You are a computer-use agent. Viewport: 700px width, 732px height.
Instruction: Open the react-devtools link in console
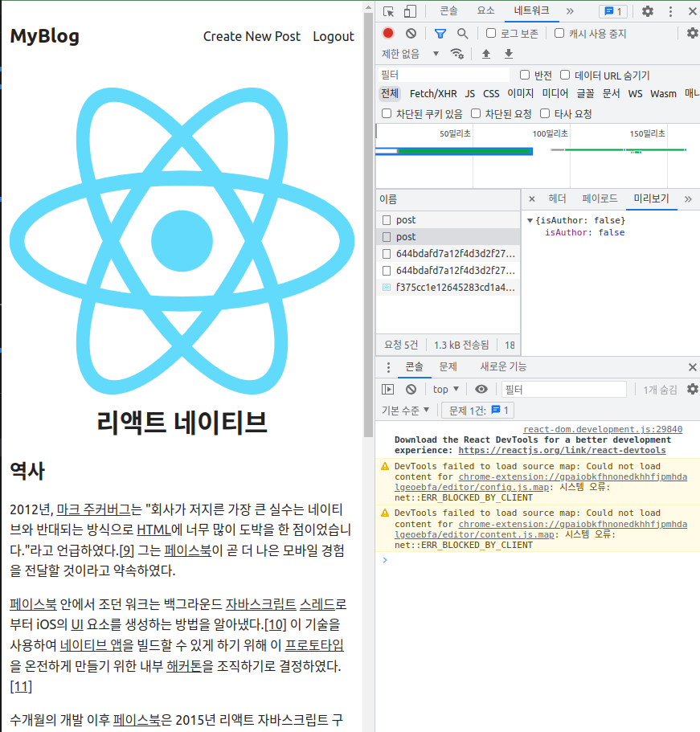point(562,451)
